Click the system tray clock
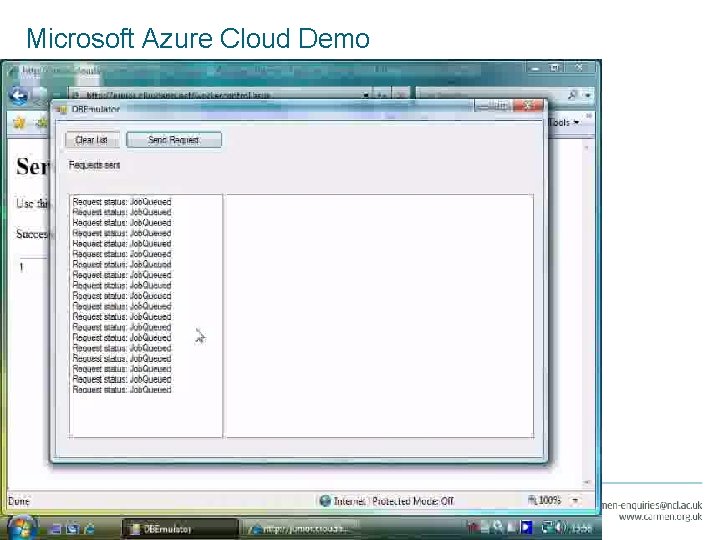 click(x=581, y=529)
